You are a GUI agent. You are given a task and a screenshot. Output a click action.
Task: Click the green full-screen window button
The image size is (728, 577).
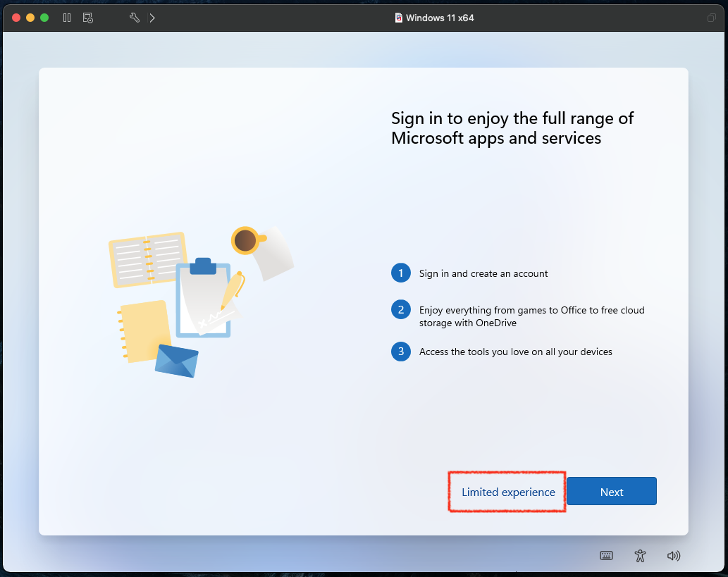tap(44, 18)
